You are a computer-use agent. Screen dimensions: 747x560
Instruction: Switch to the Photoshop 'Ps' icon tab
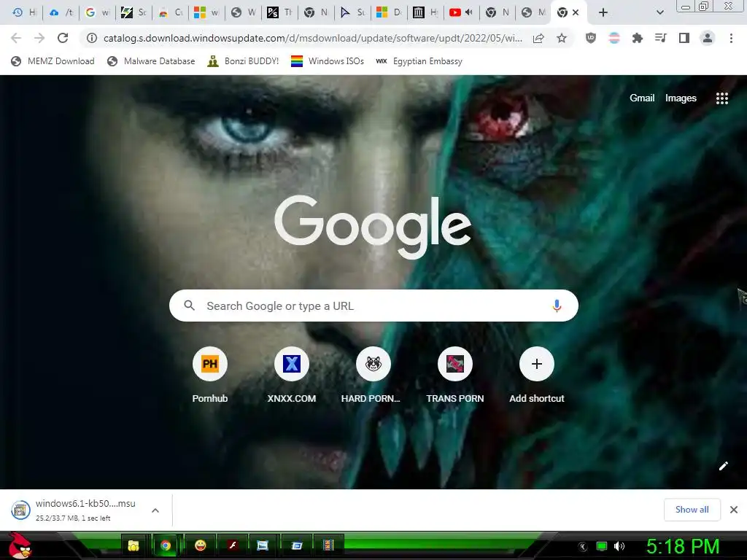[279, 12]
